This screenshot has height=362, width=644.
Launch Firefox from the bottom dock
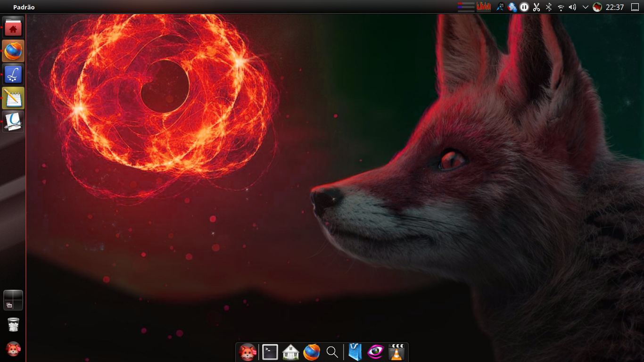(311, 352)
